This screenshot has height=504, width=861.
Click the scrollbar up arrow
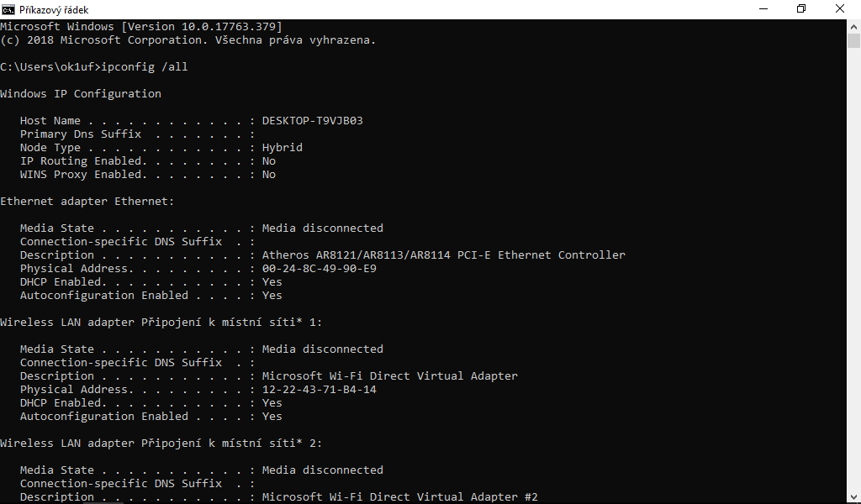853,24
